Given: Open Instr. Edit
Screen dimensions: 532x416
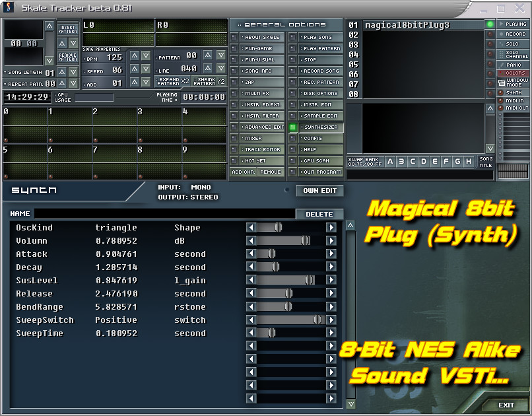Looking at the screenshot, I should tap(321, 104).
